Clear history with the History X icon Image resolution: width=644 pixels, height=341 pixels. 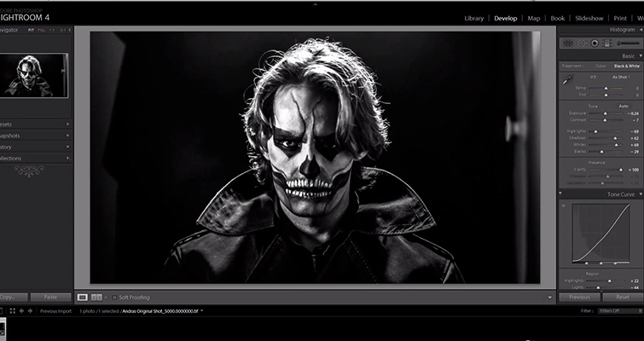tap(67, 147)
